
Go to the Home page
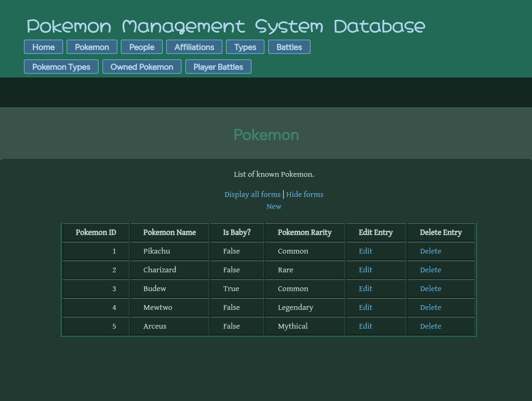coord(43,47)
